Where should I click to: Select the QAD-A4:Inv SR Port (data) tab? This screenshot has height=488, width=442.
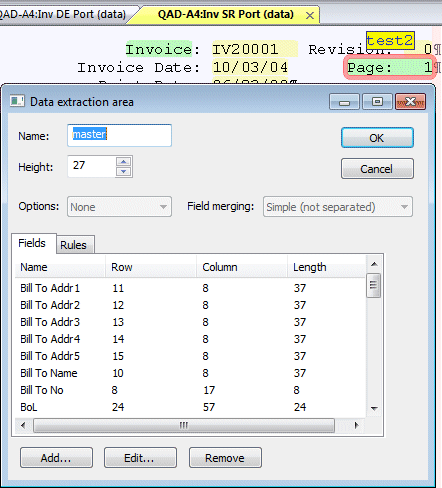pos(226,15)
